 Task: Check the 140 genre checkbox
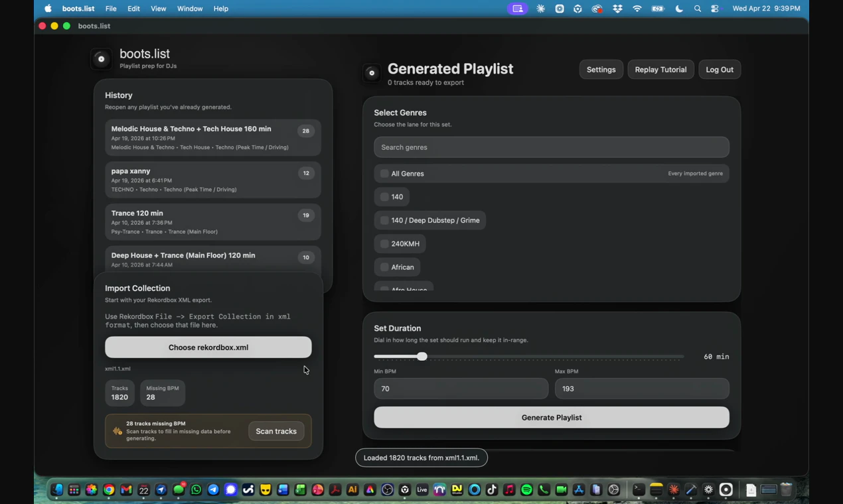point(384,196)
